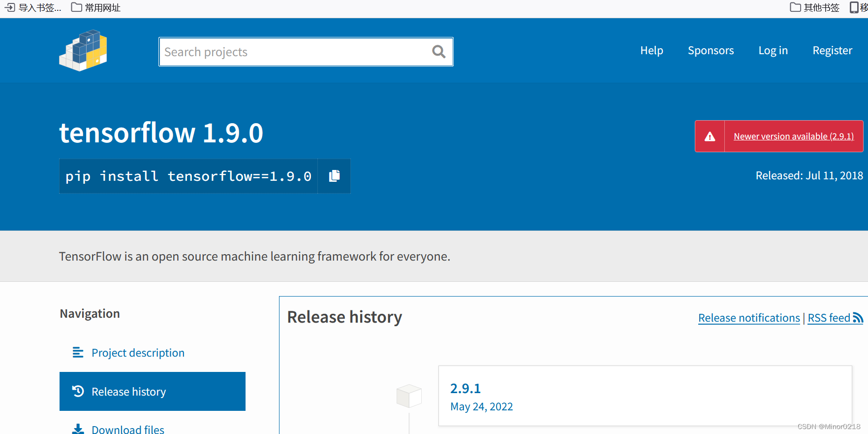This screenshot has height=434, width=868.
Task: Click the Release history clock icon
Action: [78, 391]
